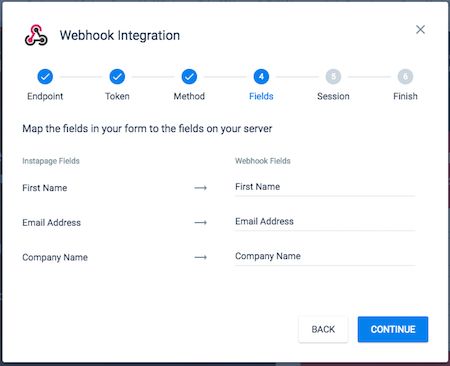Click the 'Webhook Integration' title

(120, 35)
